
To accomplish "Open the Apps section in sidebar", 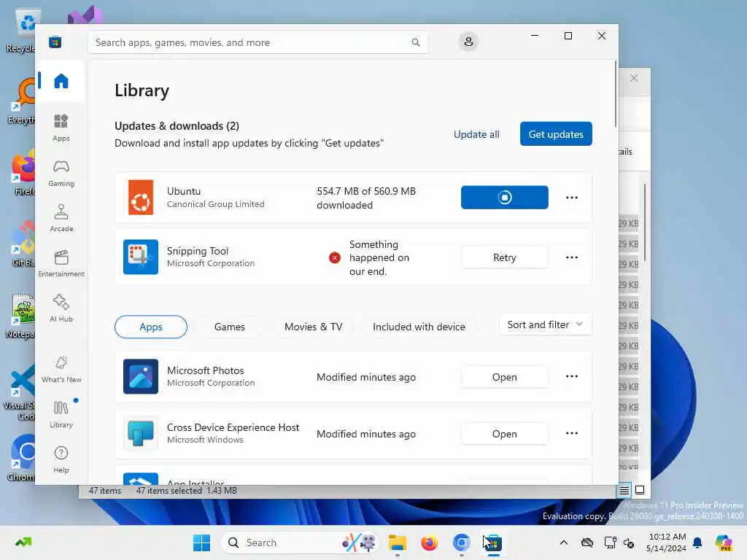I will pos(61,128).
